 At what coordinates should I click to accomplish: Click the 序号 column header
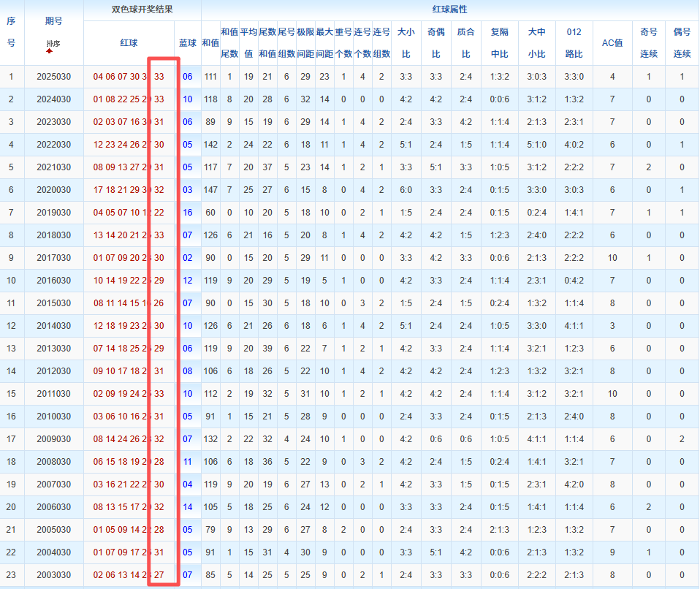11,32
